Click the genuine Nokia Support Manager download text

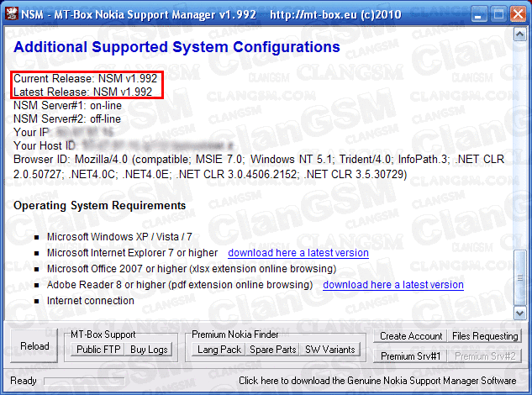(377, 381)
